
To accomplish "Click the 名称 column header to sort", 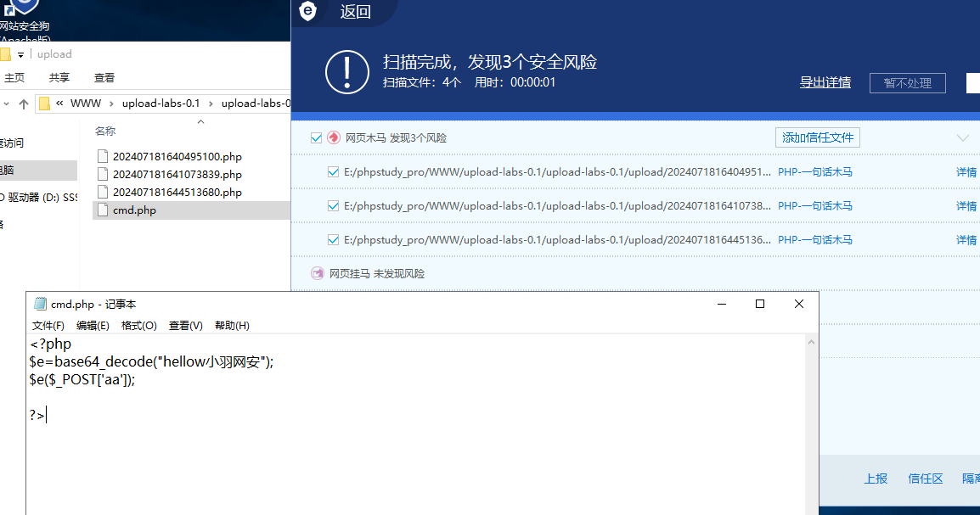I will click(105, 131).
